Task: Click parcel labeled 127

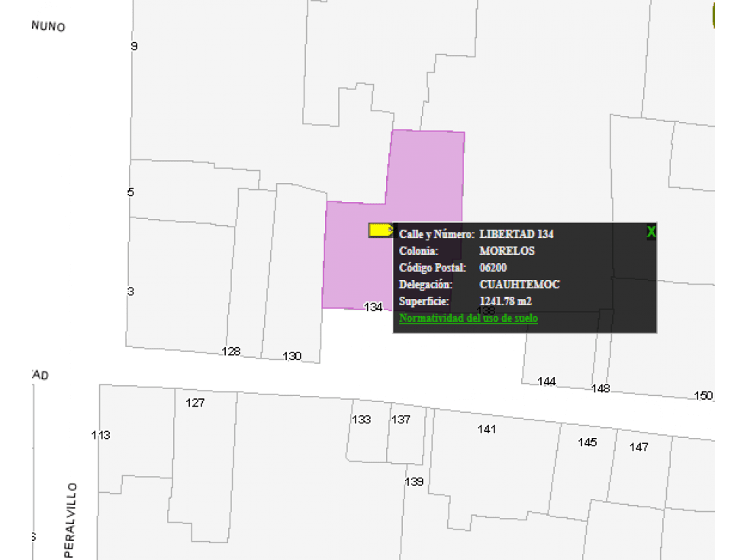Action: click(x=195, y=403)
